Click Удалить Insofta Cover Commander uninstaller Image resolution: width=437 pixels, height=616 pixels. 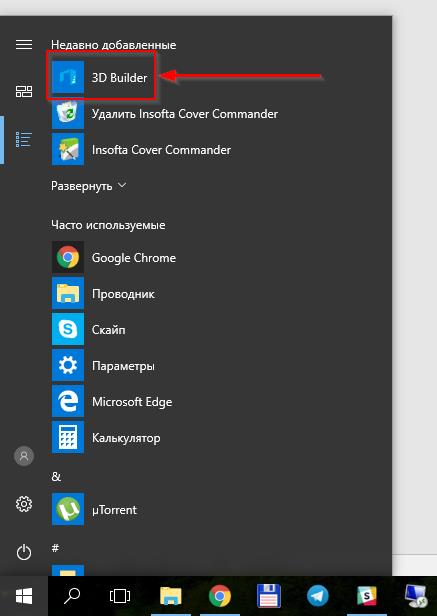point(165,114)
